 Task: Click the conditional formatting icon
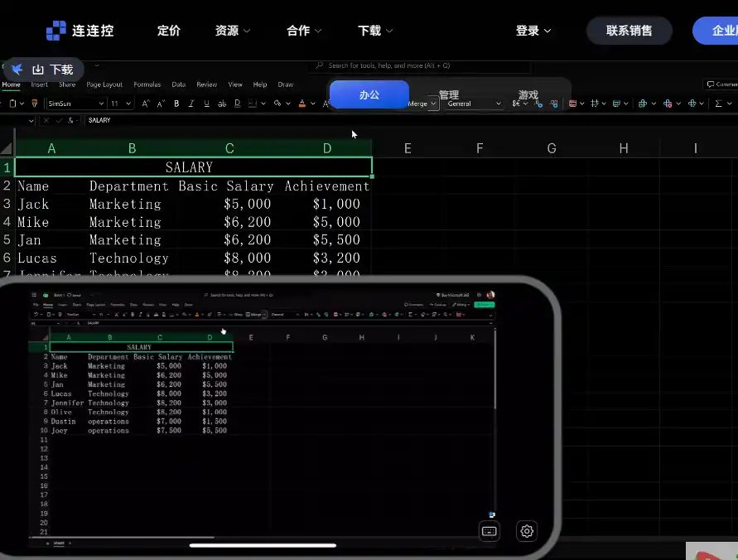573,104
